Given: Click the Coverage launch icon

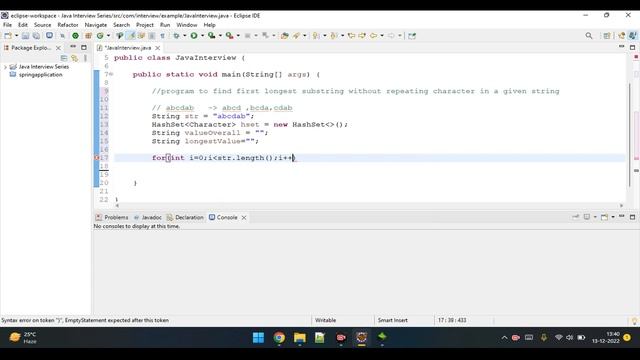Looking at the screenshot, I should click(x=211, y=36).
